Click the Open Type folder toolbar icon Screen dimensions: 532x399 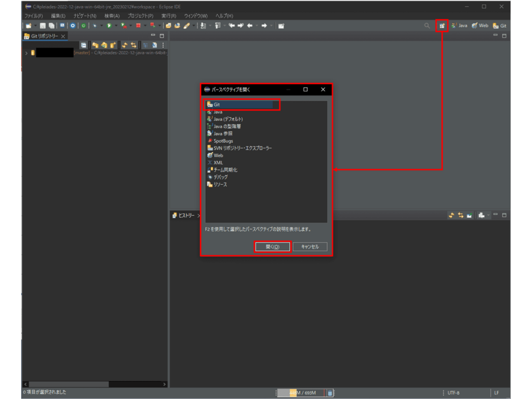coord(168,26)
